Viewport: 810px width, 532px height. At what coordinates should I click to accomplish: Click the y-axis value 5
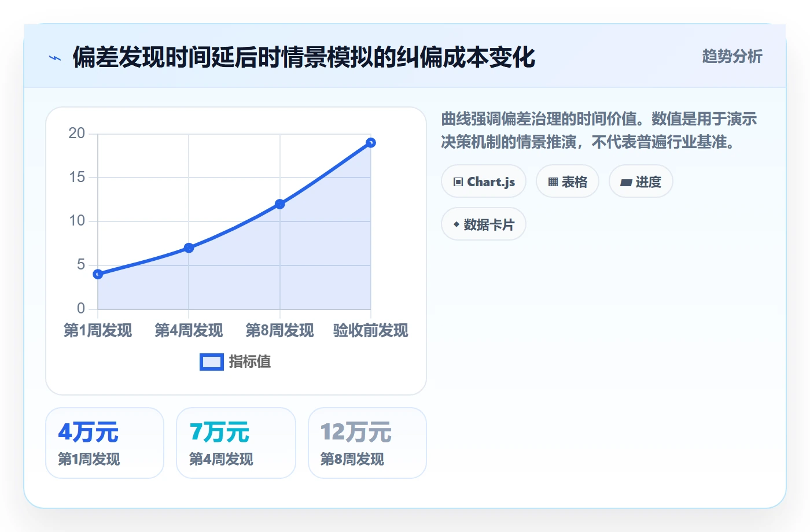tap(81, 265)
